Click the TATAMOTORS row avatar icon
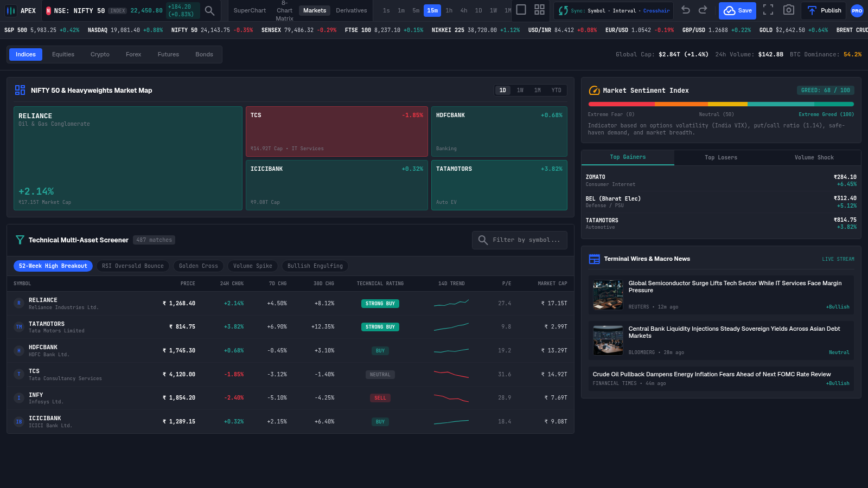The width and height of the screenshot is (868, 488). [x=19, y=327]
